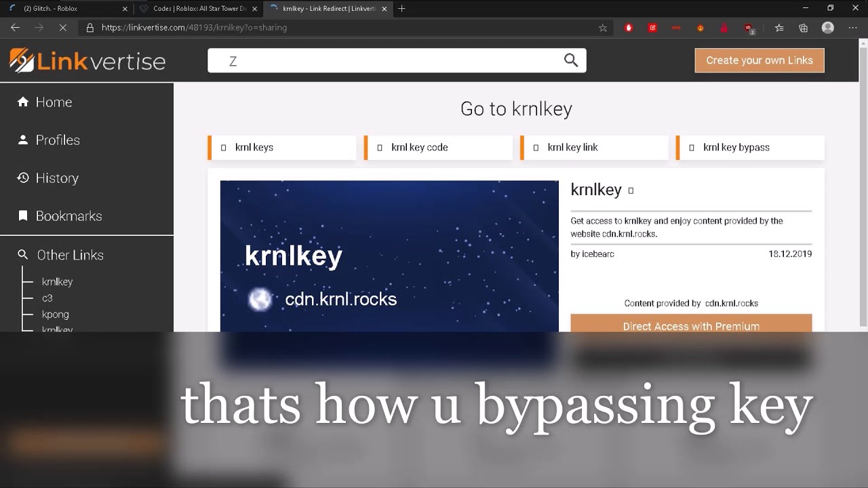The height and width of the screenshot is (488, 868).
Task: Click the magnifier icon in search box
Action: (x=571, y=60)
